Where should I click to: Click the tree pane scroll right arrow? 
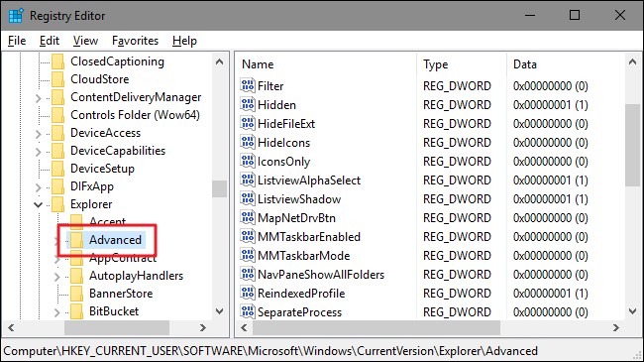point(202,327)
